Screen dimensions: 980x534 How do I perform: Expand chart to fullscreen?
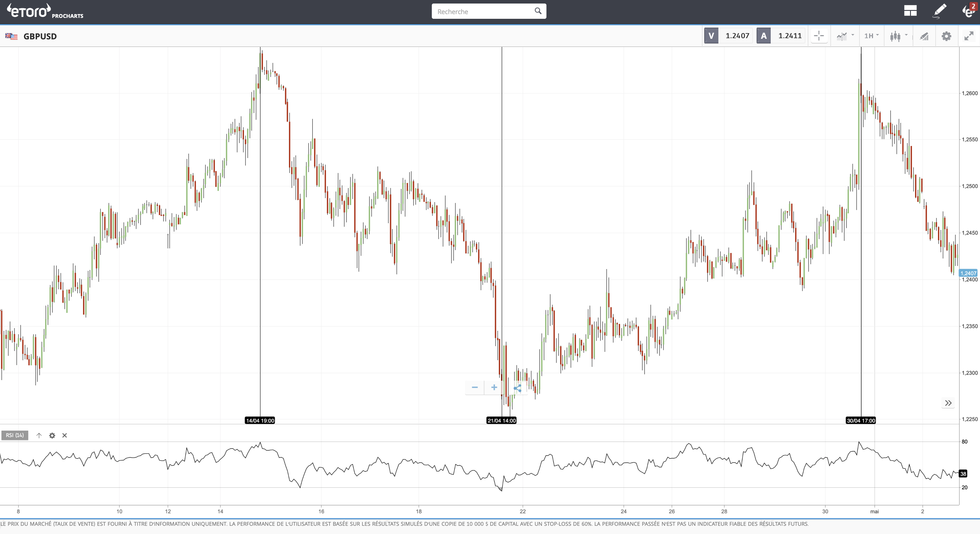(x=969, y=36)
